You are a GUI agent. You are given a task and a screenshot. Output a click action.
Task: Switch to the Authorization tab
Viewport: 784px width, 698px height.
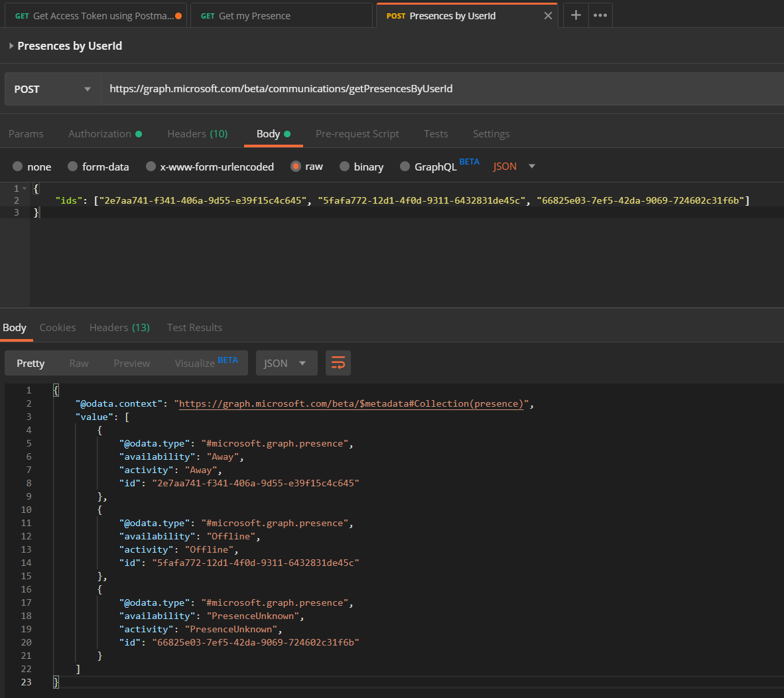pyautogui.click(x=100, y=134)
